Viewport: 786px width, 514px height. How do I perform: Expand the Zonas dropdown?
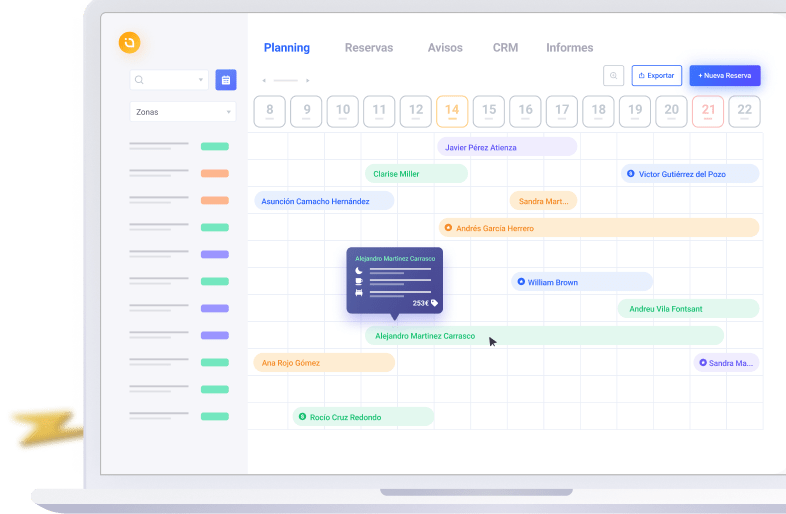pyautogui.click(x=229, y=113)
